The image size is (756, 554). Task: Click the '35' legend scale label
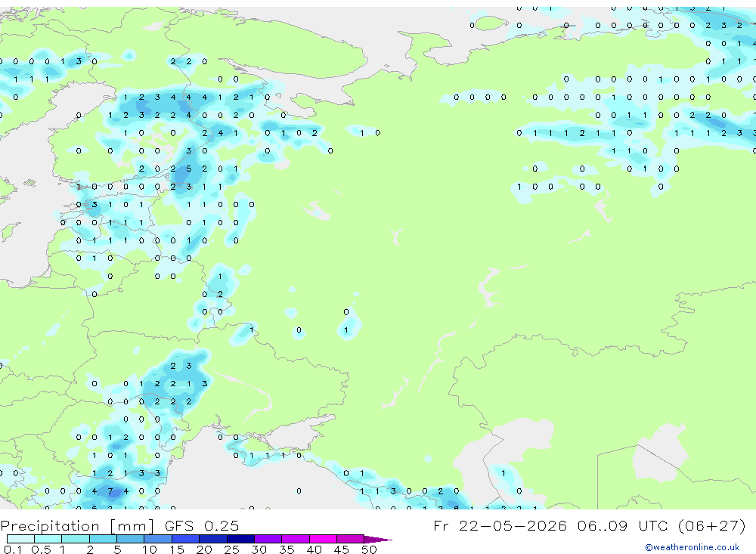coord(287,549)
